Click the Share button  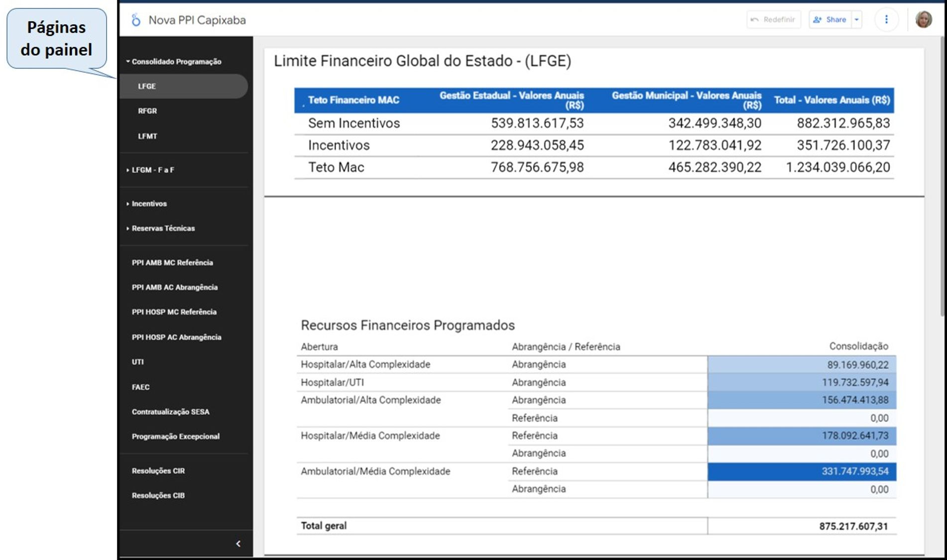(830, 19)
